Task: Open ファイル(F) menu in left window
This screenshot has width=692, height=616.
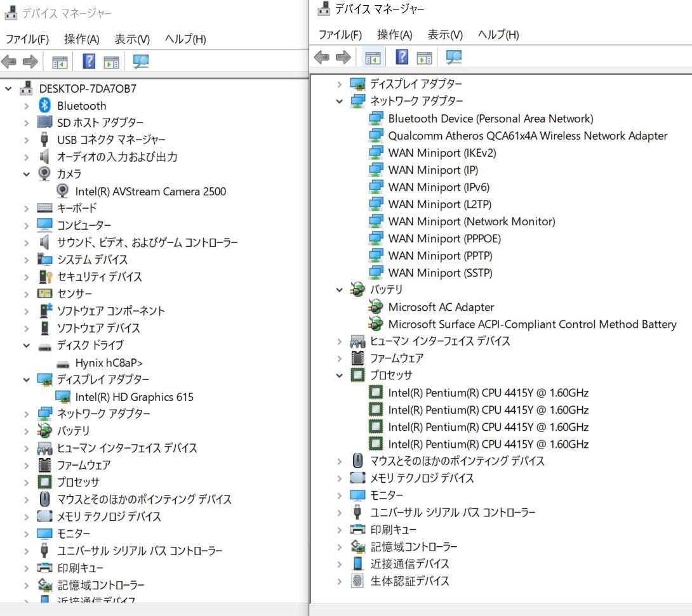Action: click(x=27, y=39)
